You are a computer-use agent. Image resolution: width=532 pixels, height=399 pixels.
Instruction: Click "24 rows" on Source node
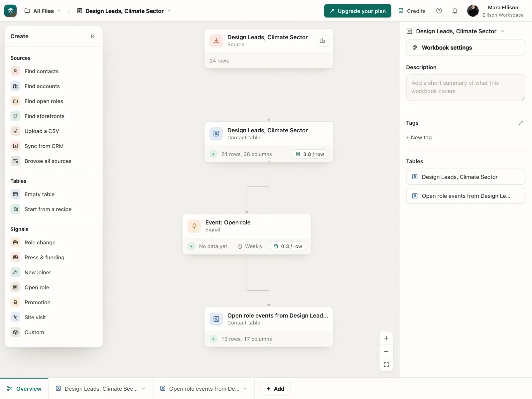(219, 61)
